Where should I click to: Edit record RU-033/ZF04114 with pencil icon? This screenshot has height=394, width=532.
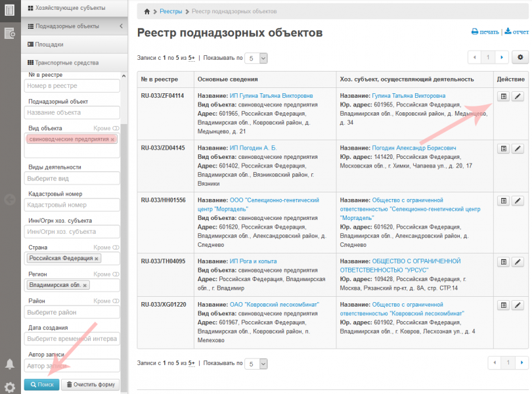coord(518,97)
